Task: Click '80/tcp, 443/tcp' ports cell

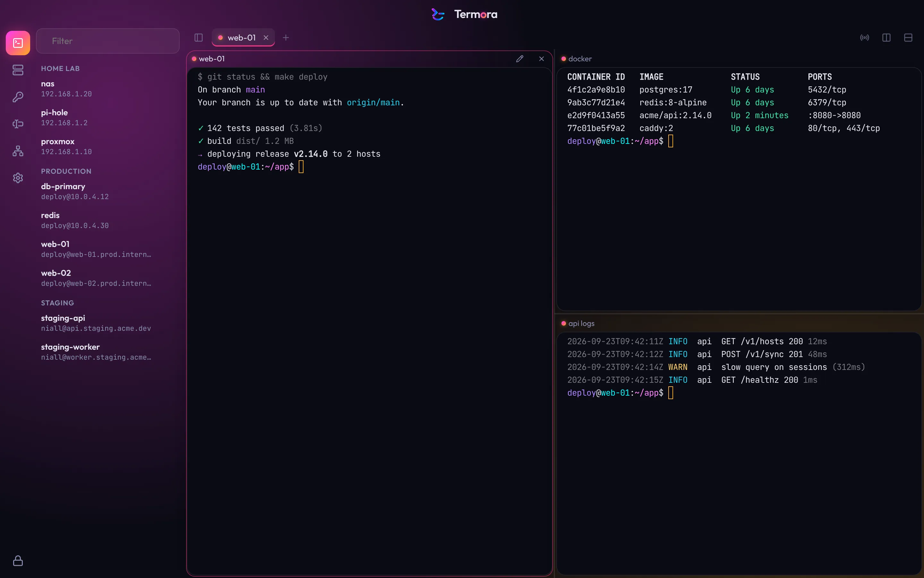Action: pyautogui.click(x=843, y=128)
